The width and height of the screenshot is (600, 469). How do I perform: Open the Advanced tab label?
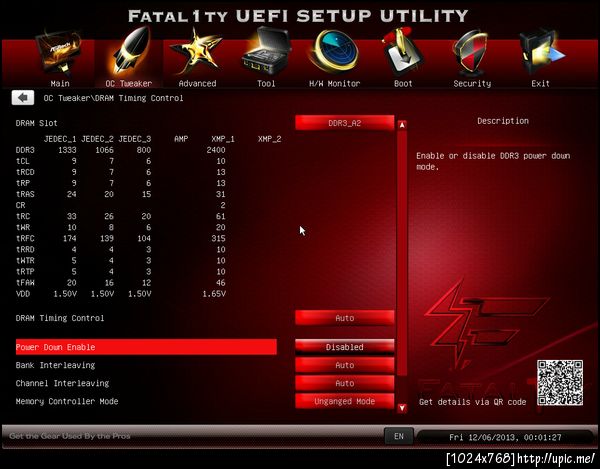click(197, 83)
